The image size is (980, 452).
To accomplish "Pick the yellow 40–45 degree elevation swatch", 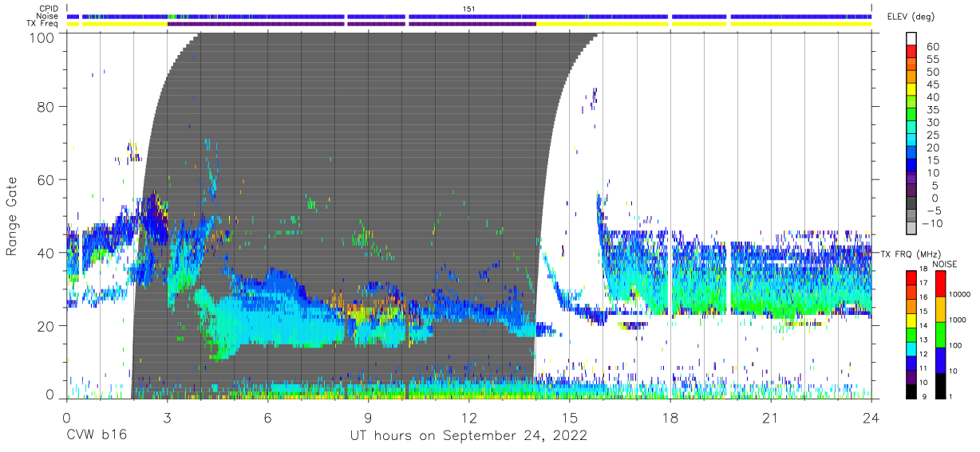I will pyautogui.click(x=911, y=90).
